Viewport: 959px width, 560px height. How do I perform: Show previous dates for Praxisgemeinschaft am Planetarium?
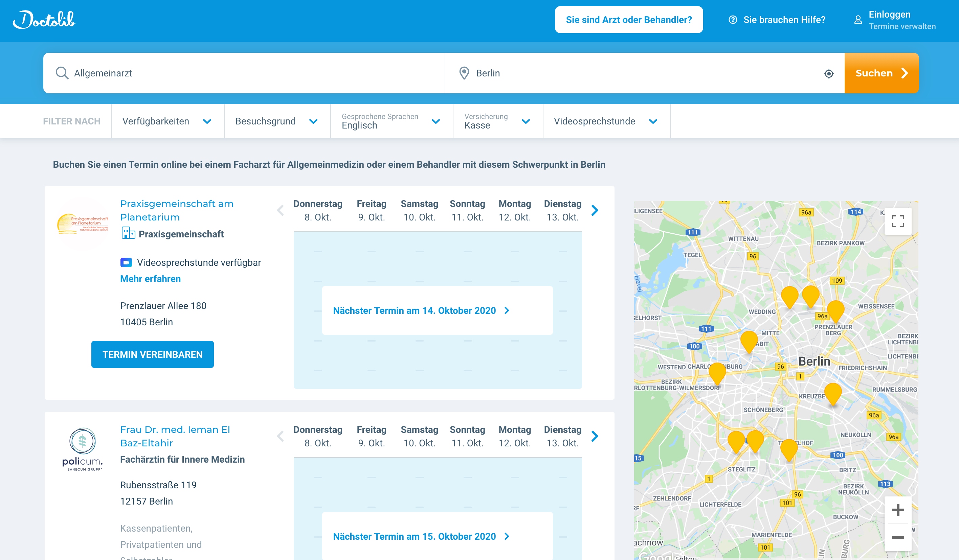point(281,210)
